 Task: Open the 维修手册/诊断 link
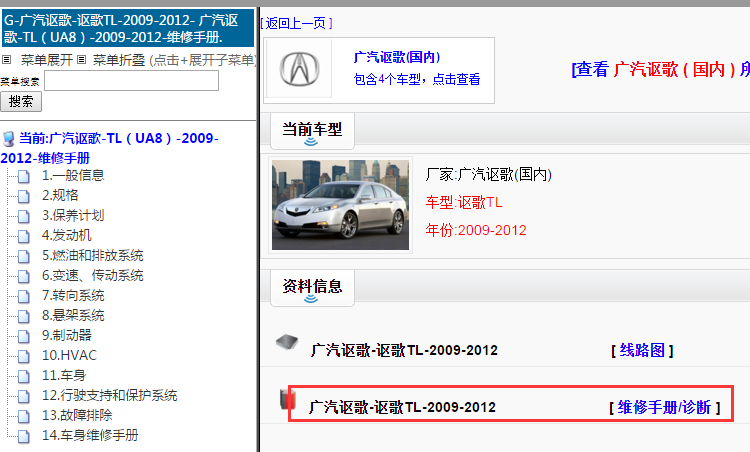(x=664, y=408)
